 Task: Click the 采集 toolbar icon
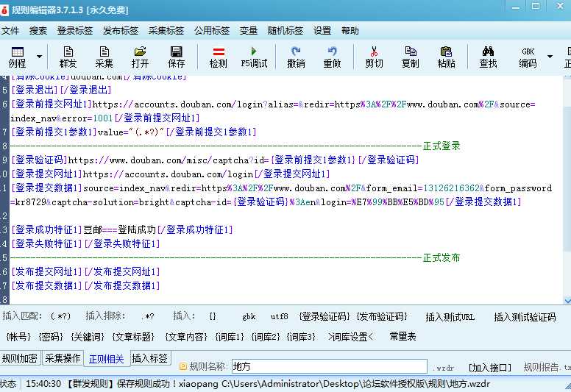tap(104, 57)
